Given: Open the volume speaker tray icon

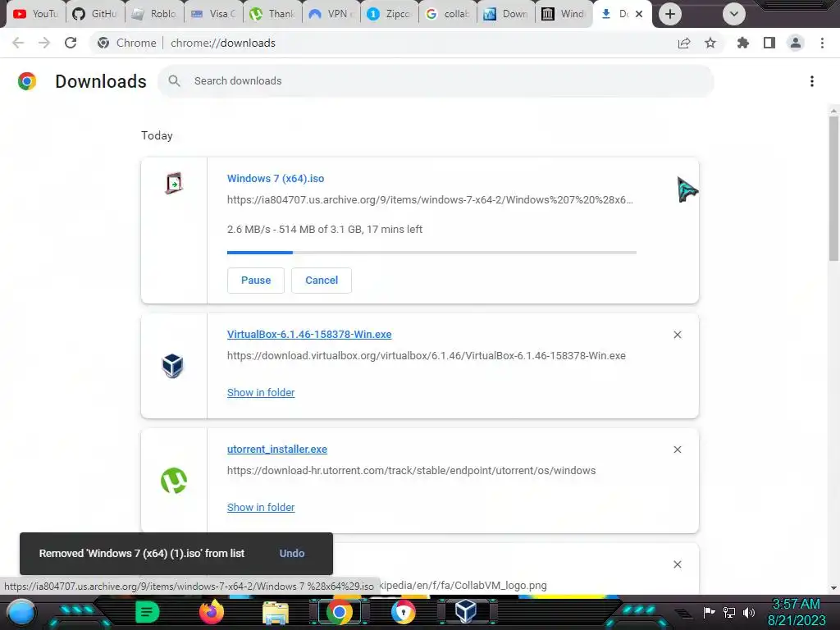Looking at the screenshot, I should coord(749,612).
